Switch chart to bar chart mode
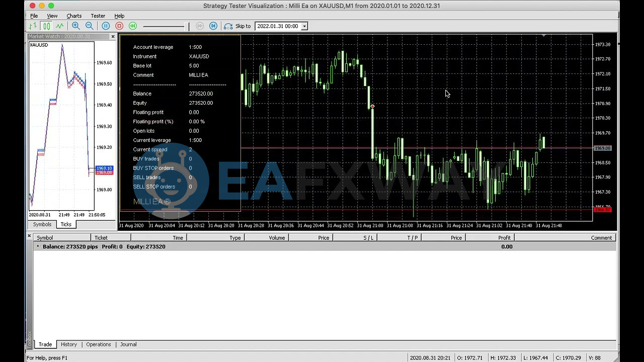Image resolution: width=644 pixels, height=362 pixels. tap(33, 26)
